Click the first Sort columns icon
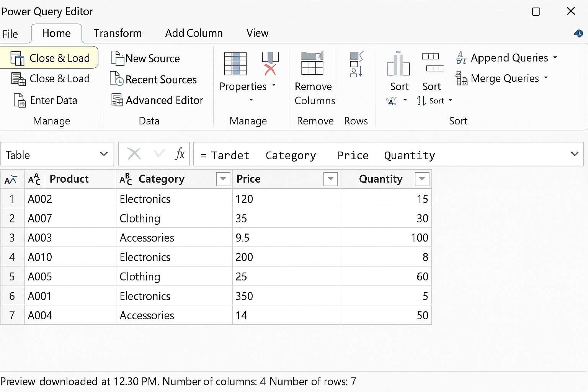Screen dimensions: 588x392 click(398, 64)
